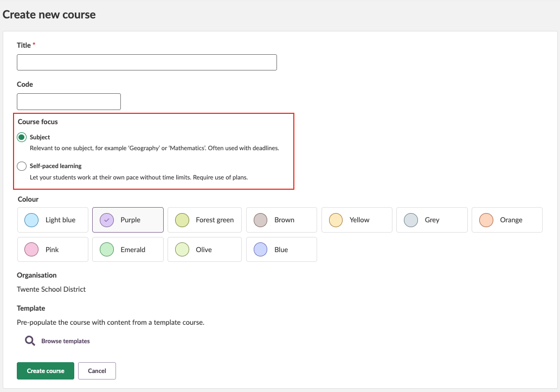This screenshot has height=392, width=560.
Task: Select the Purple colour option
Action: coord(128,220)
